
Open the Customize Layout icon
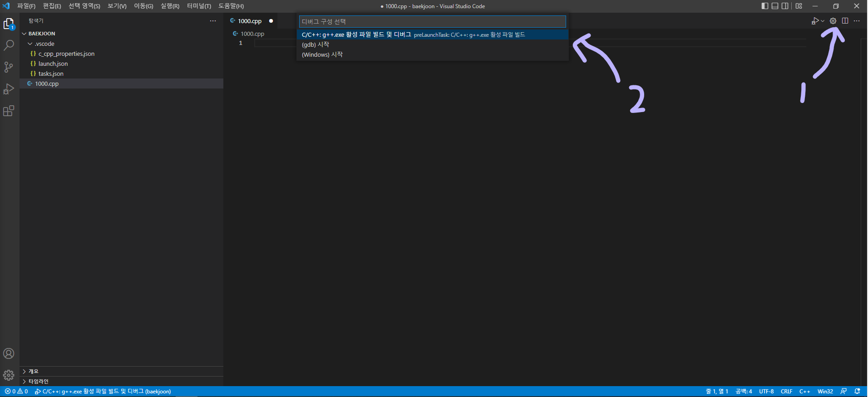(799, 6)
